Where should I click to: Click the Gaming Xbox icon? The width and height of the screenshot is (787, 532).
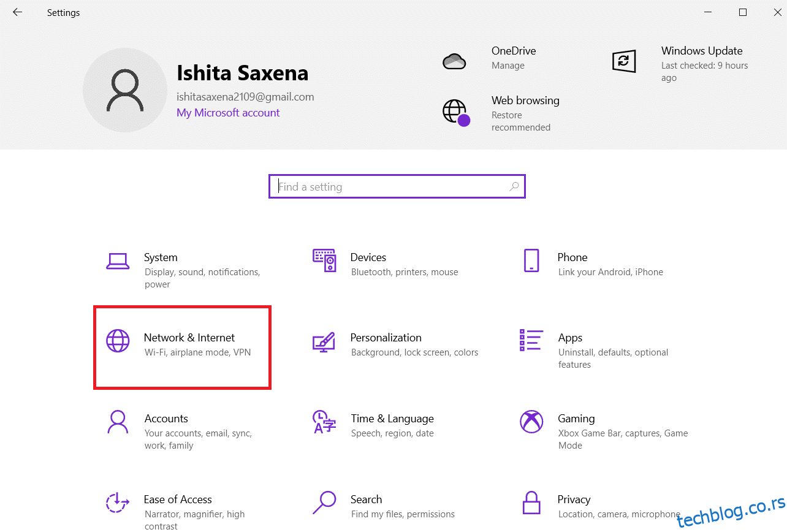(531, 422)
